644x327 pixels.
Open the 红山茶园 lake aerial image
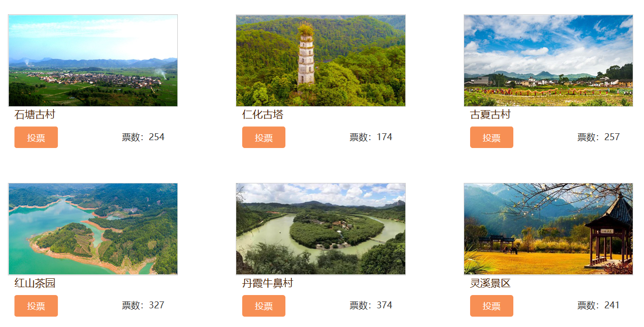93,229
